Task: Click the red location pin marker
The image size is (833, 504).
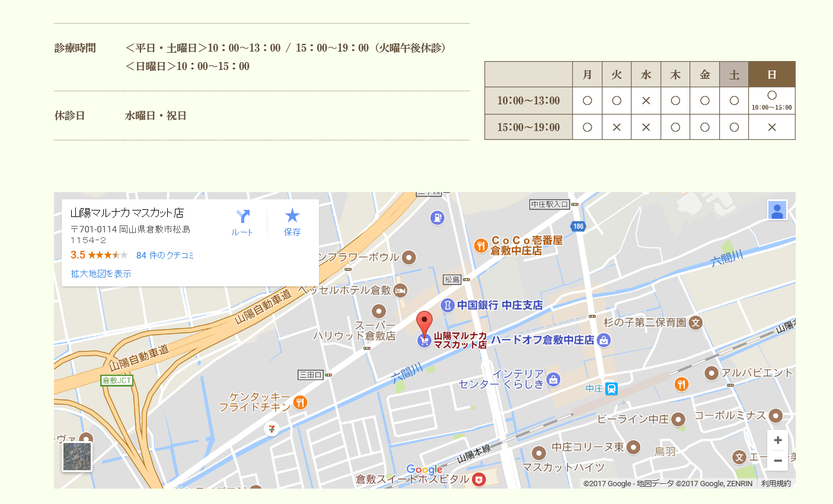Action: click(x=424, y=324)
